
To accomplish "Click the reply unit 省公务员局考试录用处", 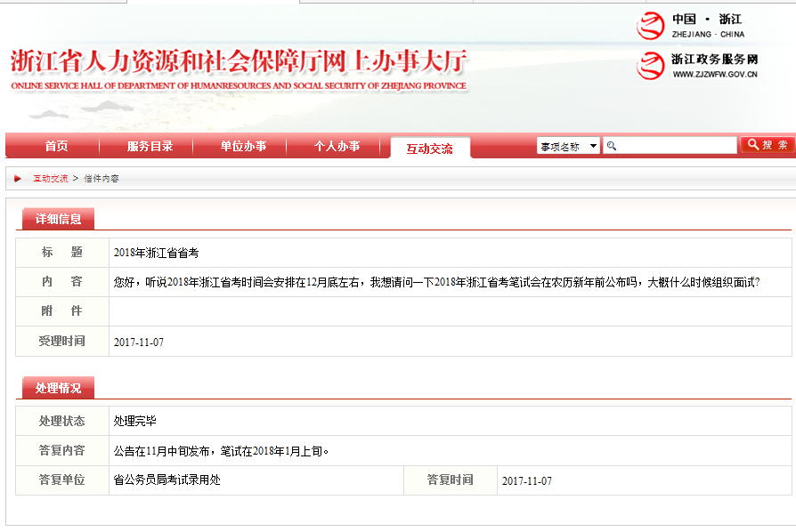I will pos(167,480).
